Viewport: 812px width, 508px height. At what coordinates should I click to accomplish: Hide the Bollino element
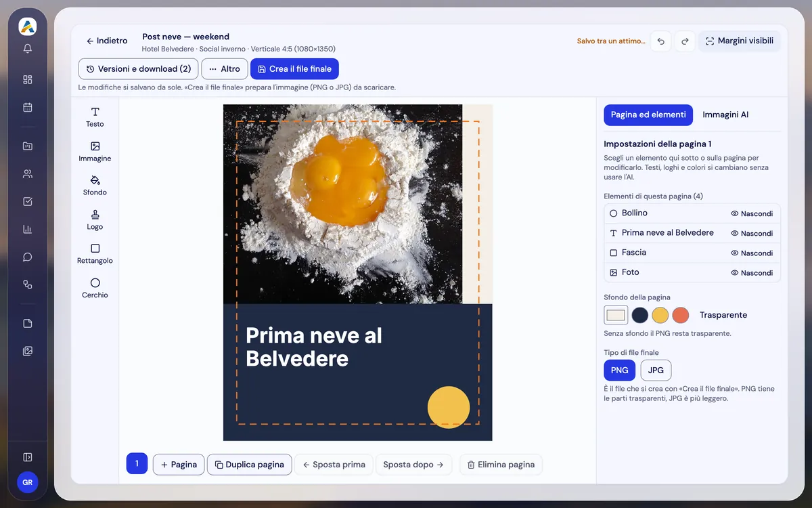pyautogui.click(x=752, y=213)
